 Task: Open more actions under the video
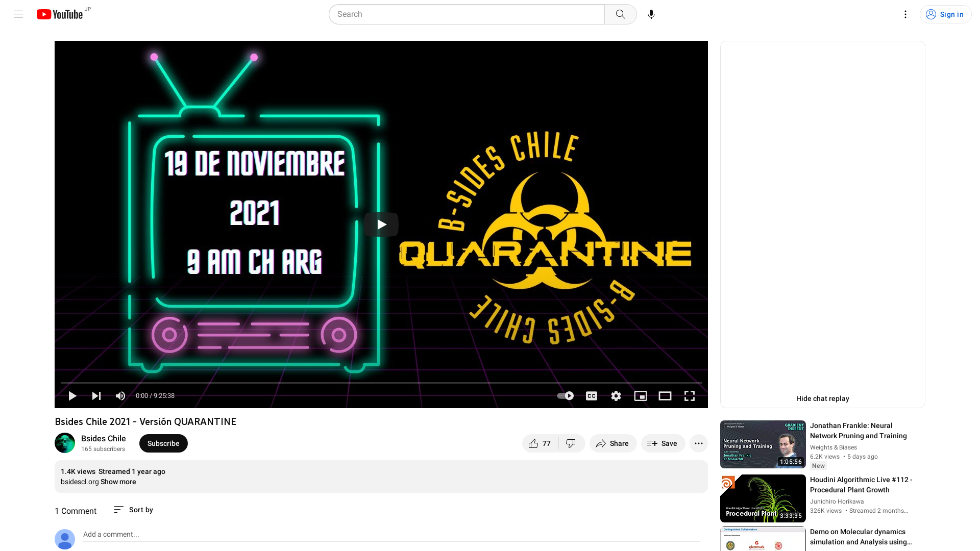tap(699, 443)
